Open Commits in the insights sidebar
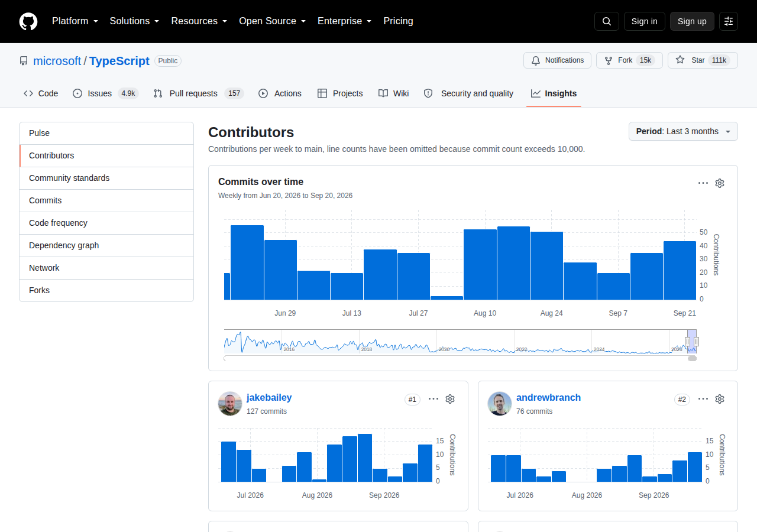The width and height of the screenshot is (757, 532). (x=106, y=200)
